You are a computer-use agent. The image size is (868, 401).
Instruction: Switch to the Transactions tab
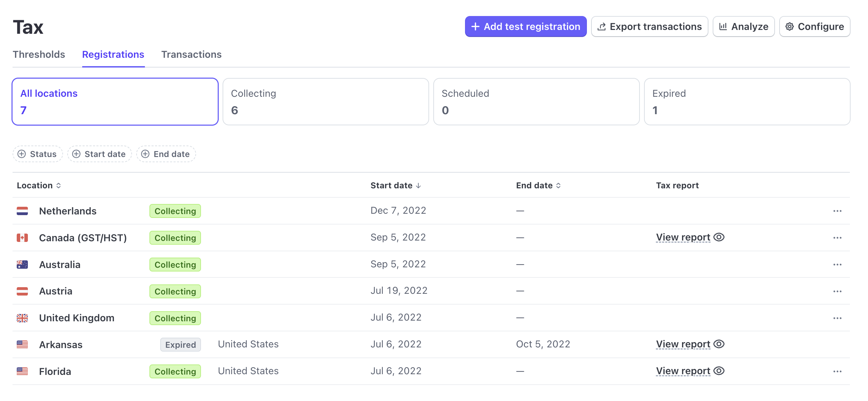point(191,55)
